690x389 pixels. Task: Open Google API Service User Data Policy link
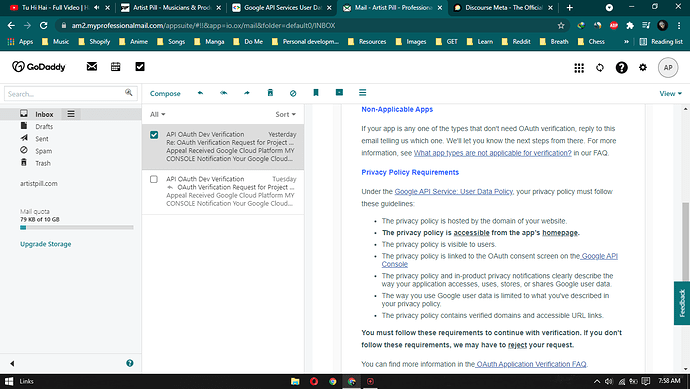(x=453, y=191)
